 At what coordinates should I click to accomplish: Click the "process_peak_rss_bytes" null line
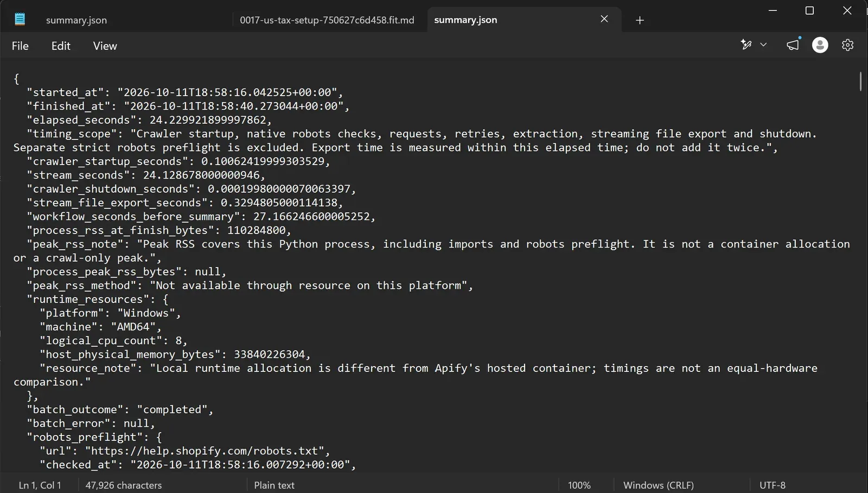(126, 272)
